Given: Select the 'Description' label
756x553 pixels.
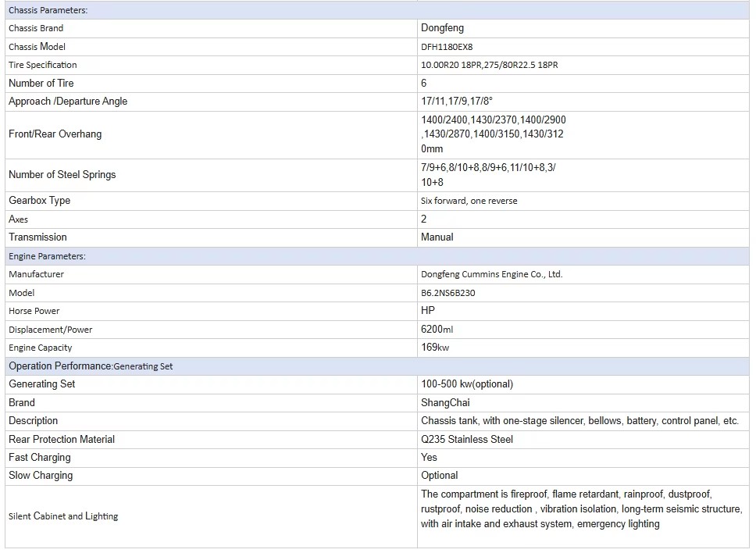Looking at the screenshot, I should click(34, 421).
